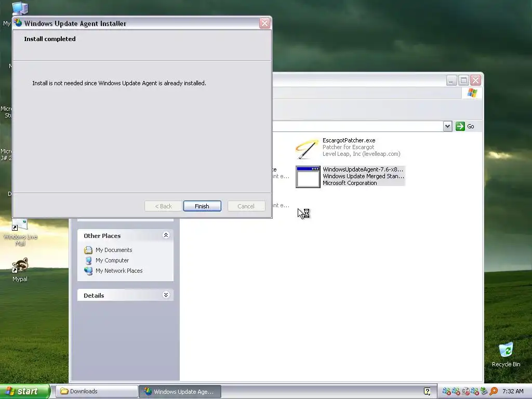532x399 pixels.
Task: Close the Windows Update Agent Installer dialog
Action: (264, 23)
